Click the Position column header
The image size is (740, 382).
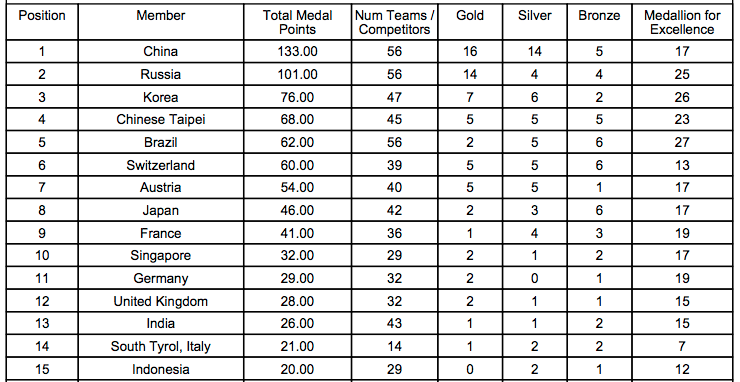[x=42, y=16]
